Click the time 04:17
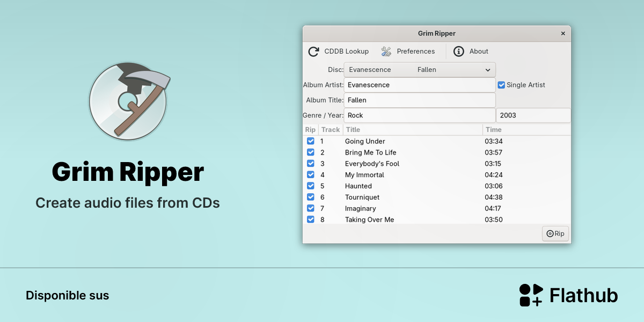This screenshot has width=644, height=322. pyautogui.click(x=493, y=208)
